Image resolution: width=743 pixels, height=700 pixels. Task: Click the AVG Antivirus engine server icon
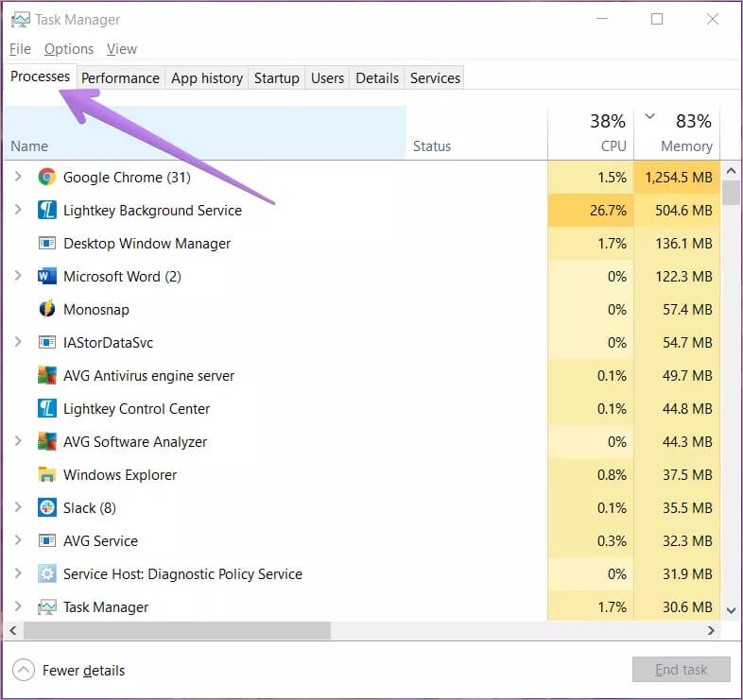coord(47,375)
